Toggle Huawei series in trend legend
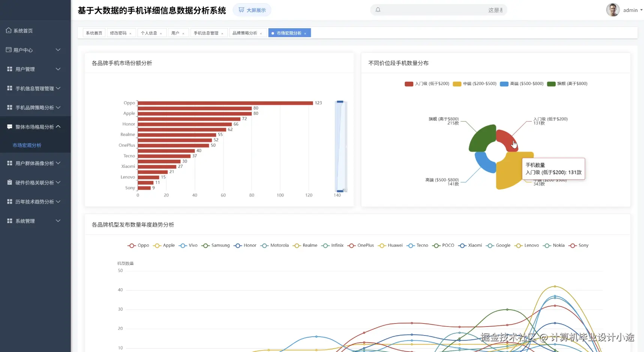The width and height of the screenshot is (644, 352). [390, 246]
